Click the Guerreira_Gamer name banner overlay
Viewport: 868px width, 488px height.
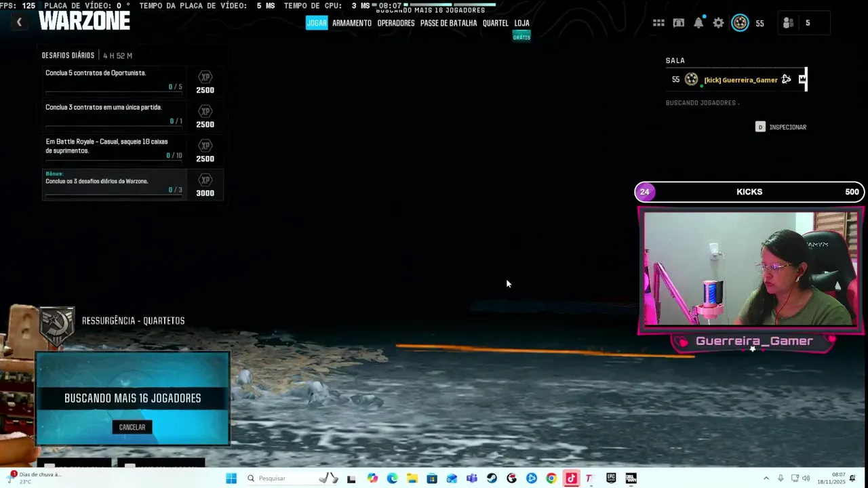pos(754,342)
